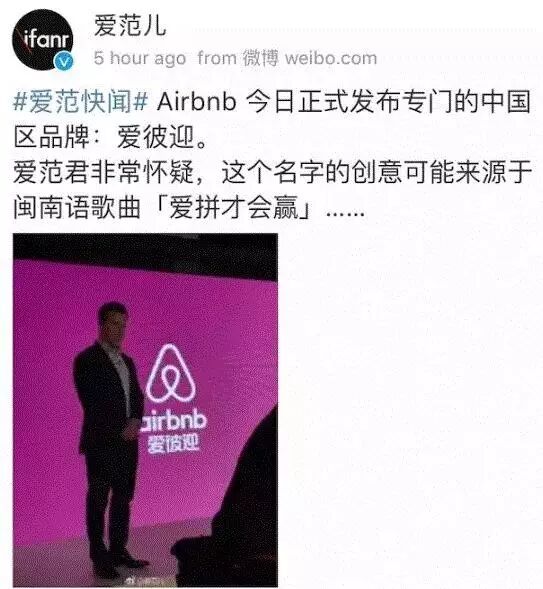The width and height of the screenshot is (543, 589).
Task: Click the blue verified badge on avatar
Action: click(63, 61)
